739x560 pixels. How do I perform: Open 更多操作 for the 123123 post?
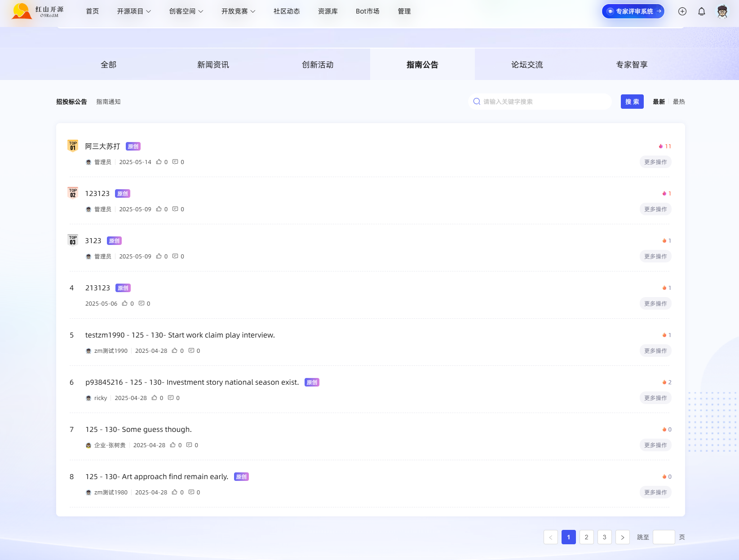(655, 209)
